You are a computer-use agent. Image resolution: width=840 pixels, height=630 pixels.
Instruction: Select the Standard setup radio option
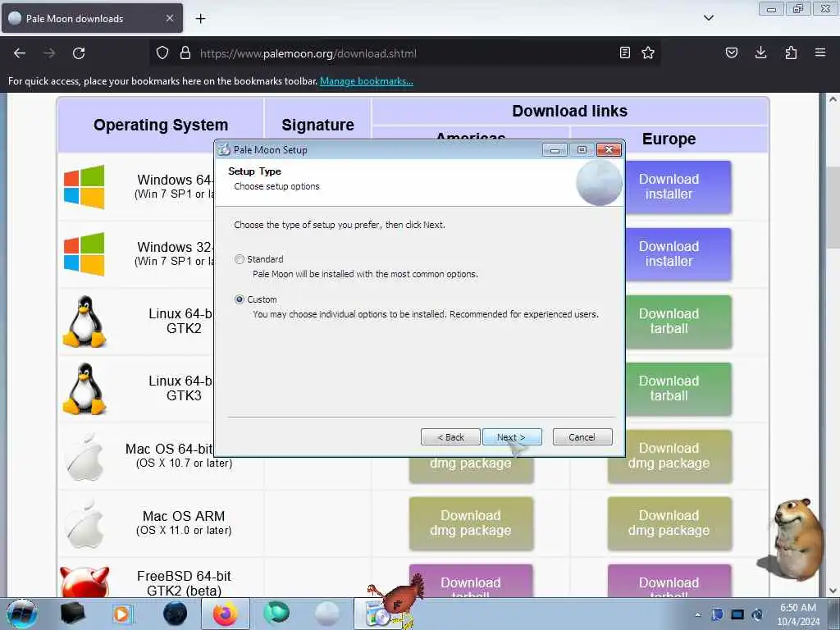coord(240,259)
